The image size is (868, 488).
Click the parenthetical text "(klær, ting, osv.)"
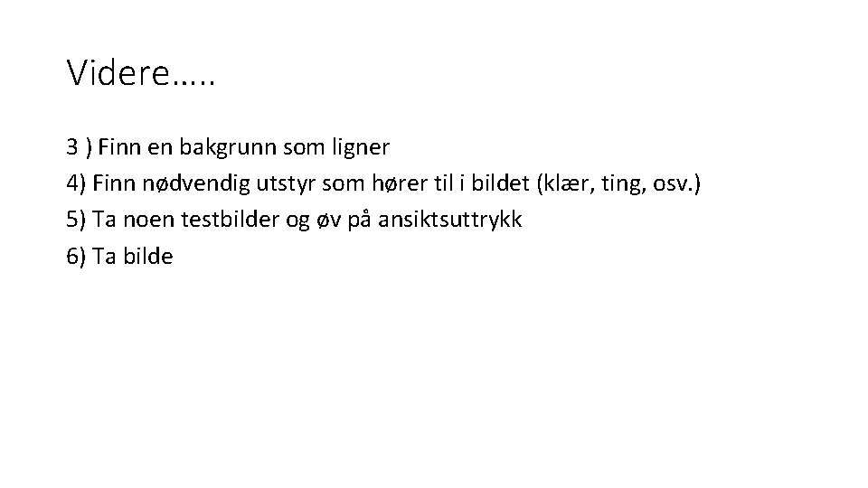tap(618, 183)
